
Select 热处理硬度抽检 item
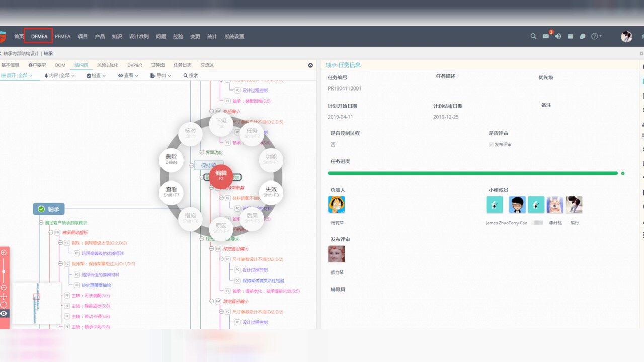click(96, 285)
